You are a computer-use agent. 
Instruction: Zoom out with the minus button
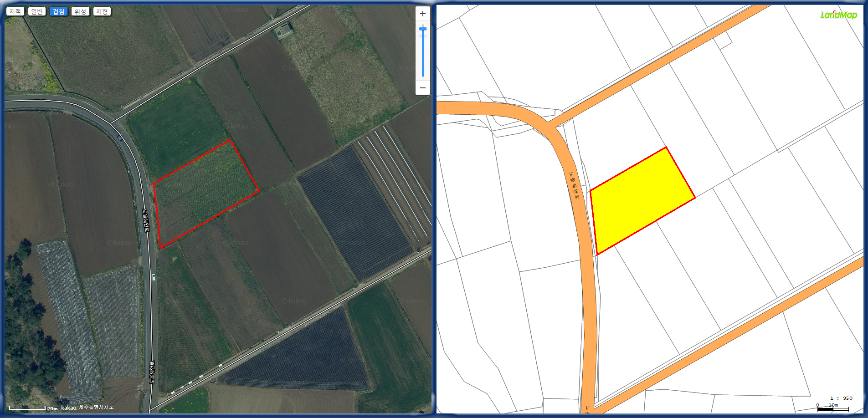[x=423, y=88]
